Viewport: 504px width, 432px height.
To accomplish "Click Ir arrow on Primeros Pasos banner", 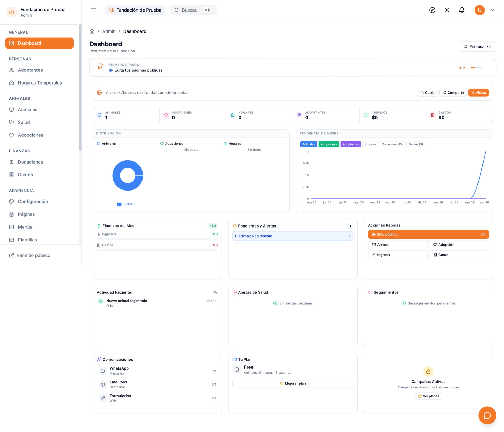I will point(462,67).
